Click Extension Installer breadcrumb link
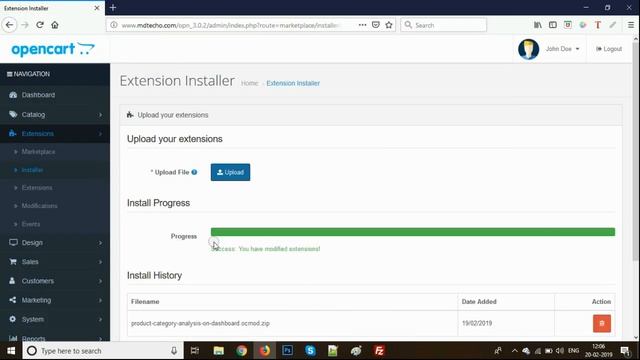 click(x=293, y=83)
